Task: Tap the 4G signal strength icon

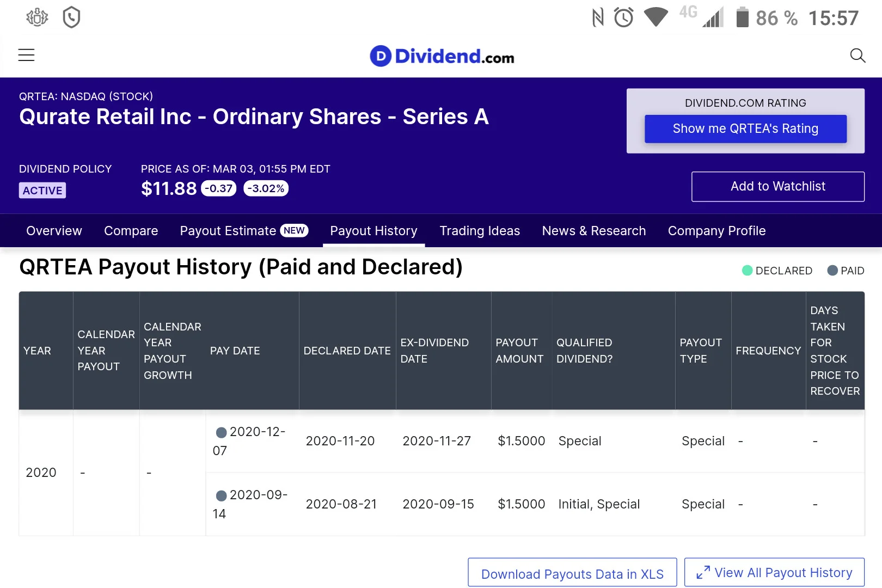Action: (x=702, y=16)
